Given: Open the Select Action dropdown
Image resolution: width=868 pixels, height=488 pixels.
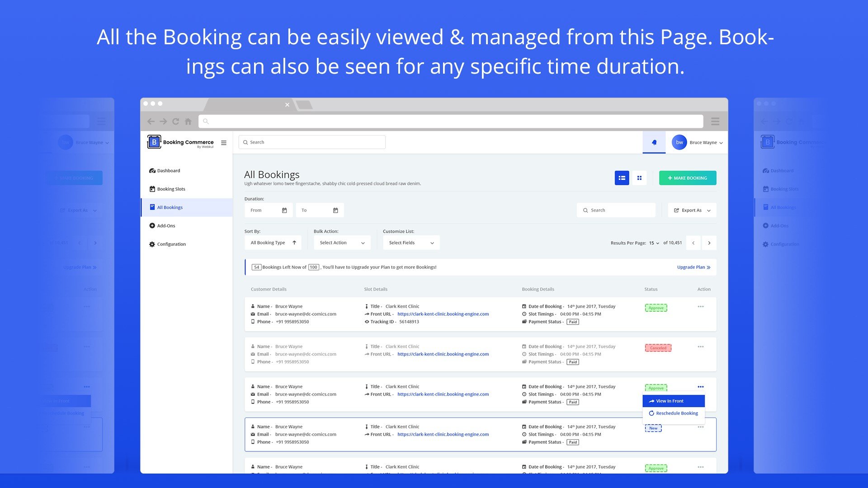Looking at the screenshot, I should (x=342, y=243).
